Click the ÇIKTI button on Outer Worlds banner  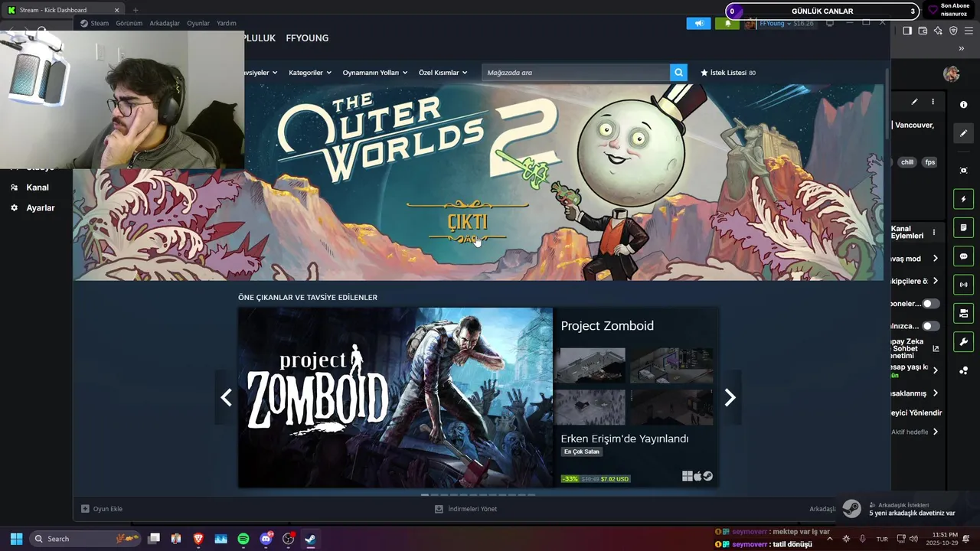(467, 223)
